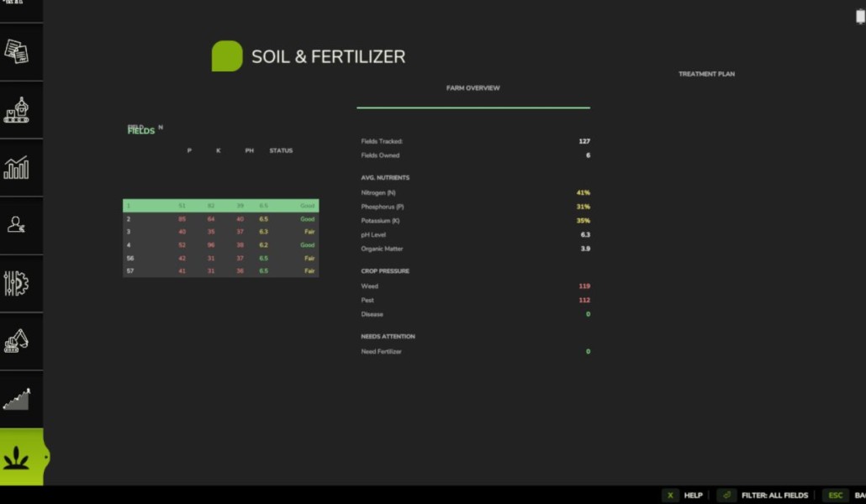866x504 pixels.
Task: Click the Nitrogen (N) 41% value
Action: point(583,192)
